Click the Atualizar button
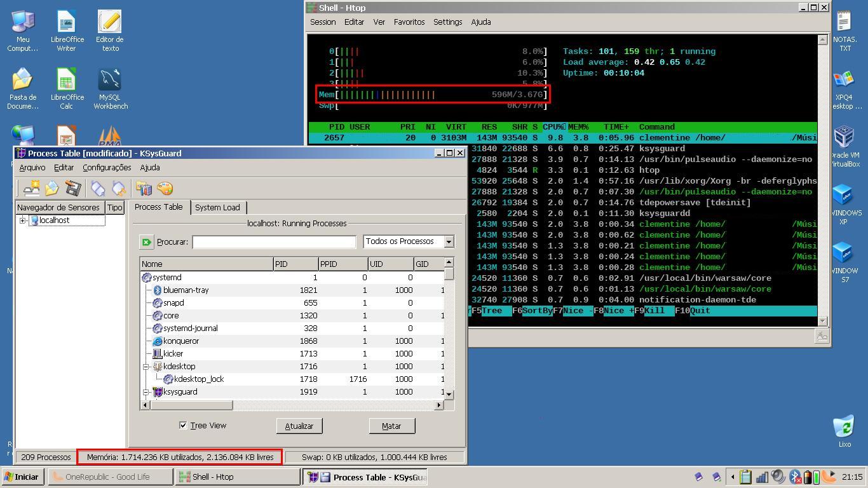Screen dimensions: 868x488 (299, 426)
